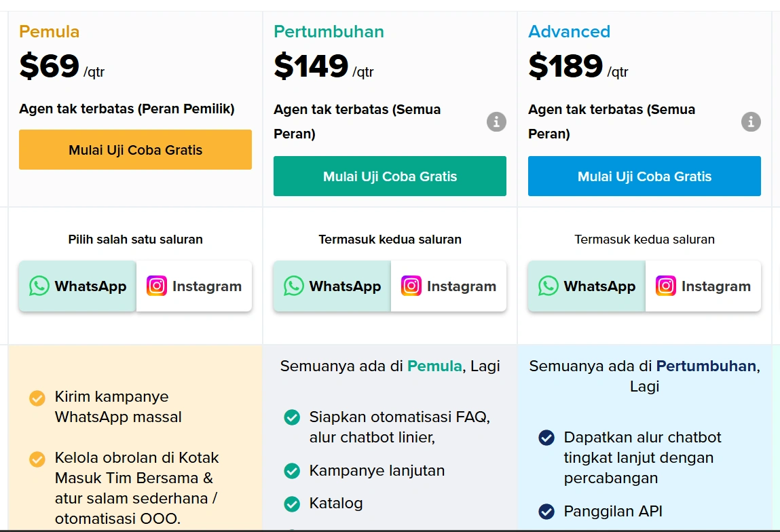Select WhatsApp channel tab under Pemula
The width and height of the screenshot is (780, 532).
77,286
